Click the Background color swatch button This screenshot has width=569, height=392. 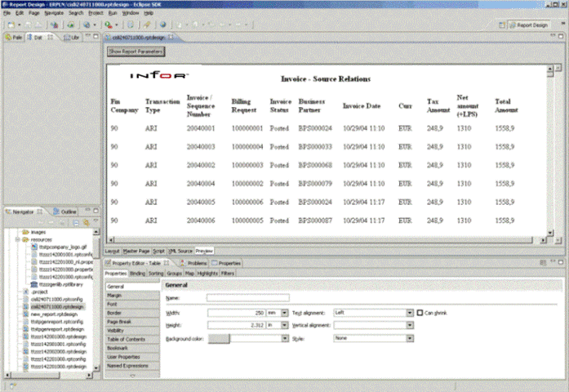(220, 337)
